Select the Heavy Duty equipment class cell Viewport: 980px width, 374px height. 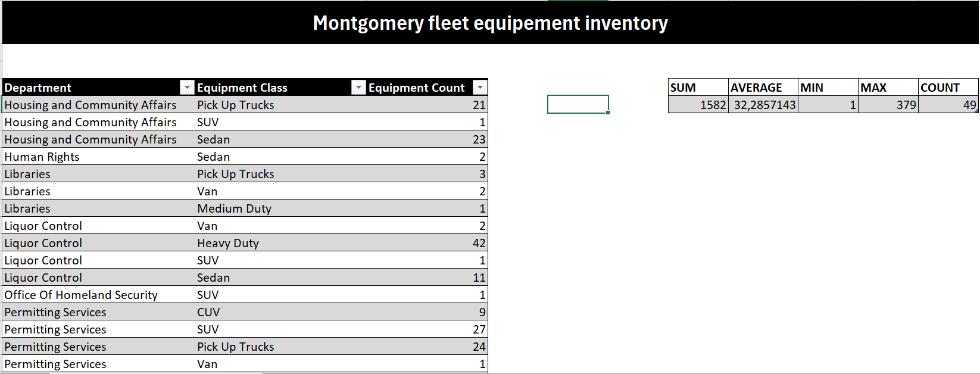[281, 243]
